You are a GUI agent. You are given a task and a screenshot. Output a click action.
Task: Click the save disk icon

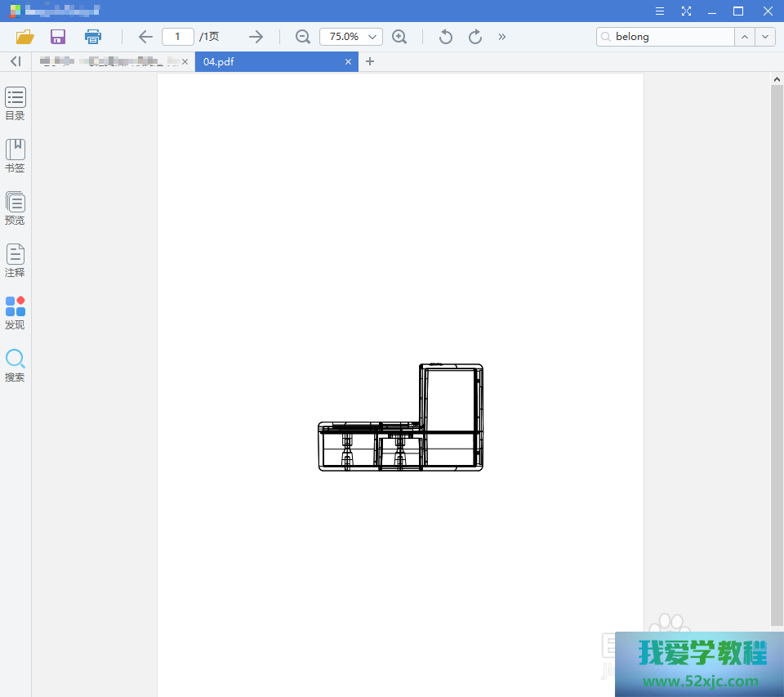click(58, 37)
